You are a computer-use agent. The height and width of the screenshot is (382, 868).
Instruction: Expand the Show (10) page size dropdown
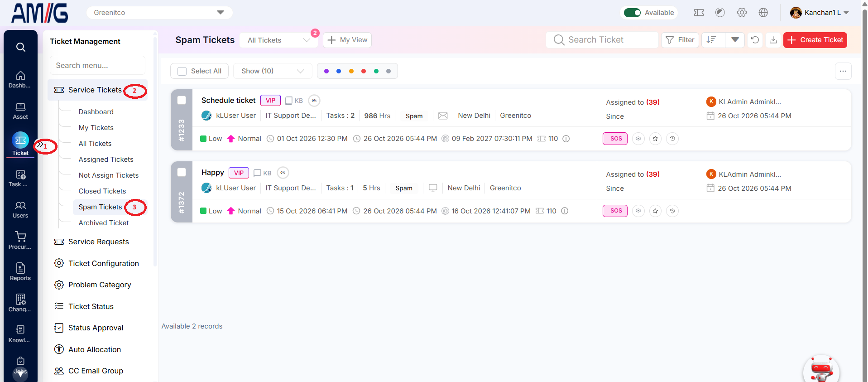pos(273,71)
